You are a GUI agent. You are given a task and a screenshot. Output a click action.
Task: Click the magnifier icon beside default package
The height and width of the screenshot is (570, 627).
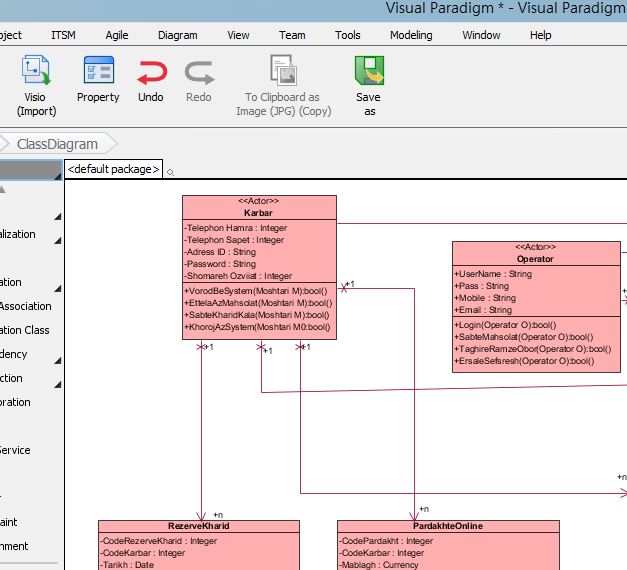[170, 172]
